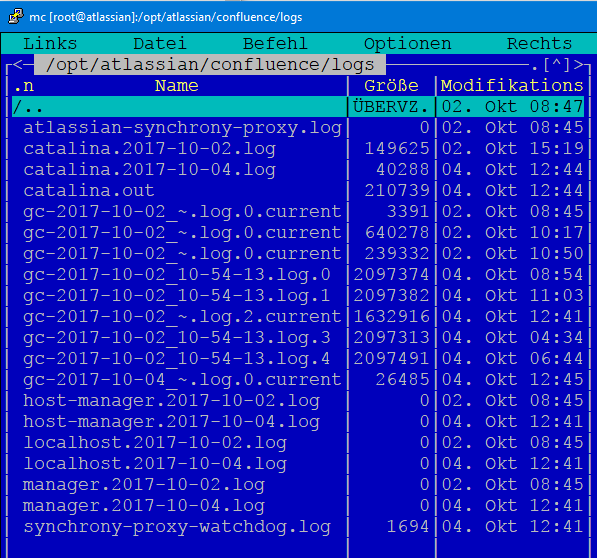The height and width of the screenshot is (558, 597).
Task: Click size value 2097313
Action: [x=391, y=338]
